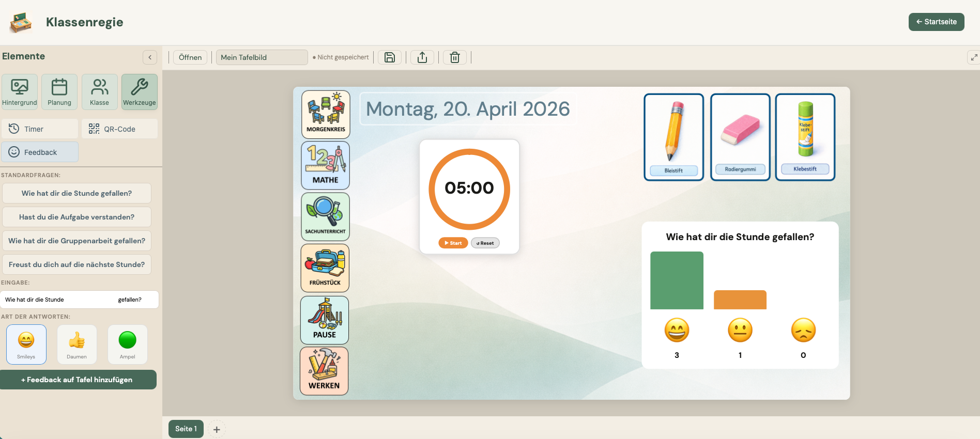Select the Frühstück schedule card
Viewport: 980px width, 439px height.
(325, 268)
